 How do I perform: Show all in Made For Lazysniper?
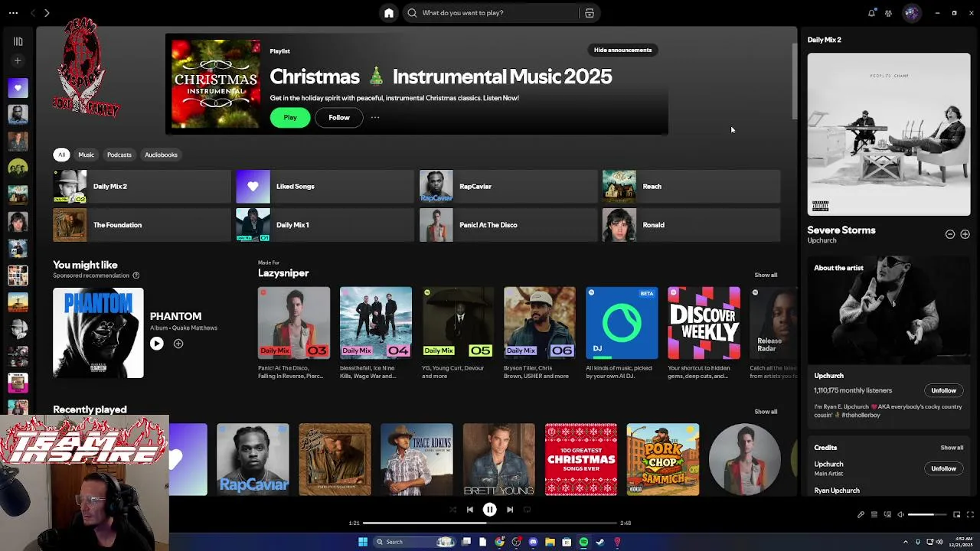coord(766,275)
